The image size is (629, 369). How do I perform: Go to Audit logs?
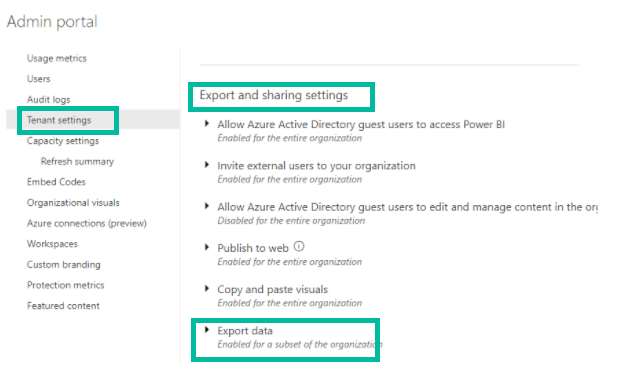pyautogui.click(x=49, y=99)
